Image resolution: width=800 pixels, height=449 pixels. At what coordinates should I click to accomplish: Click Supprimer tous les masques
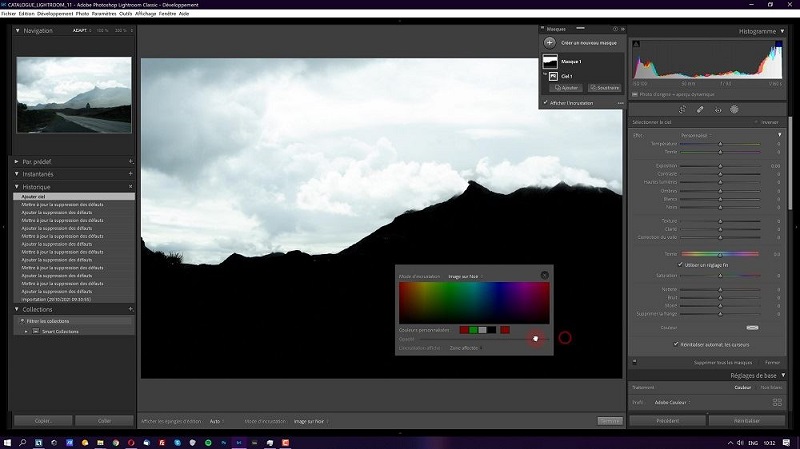[x=723, y=362]
